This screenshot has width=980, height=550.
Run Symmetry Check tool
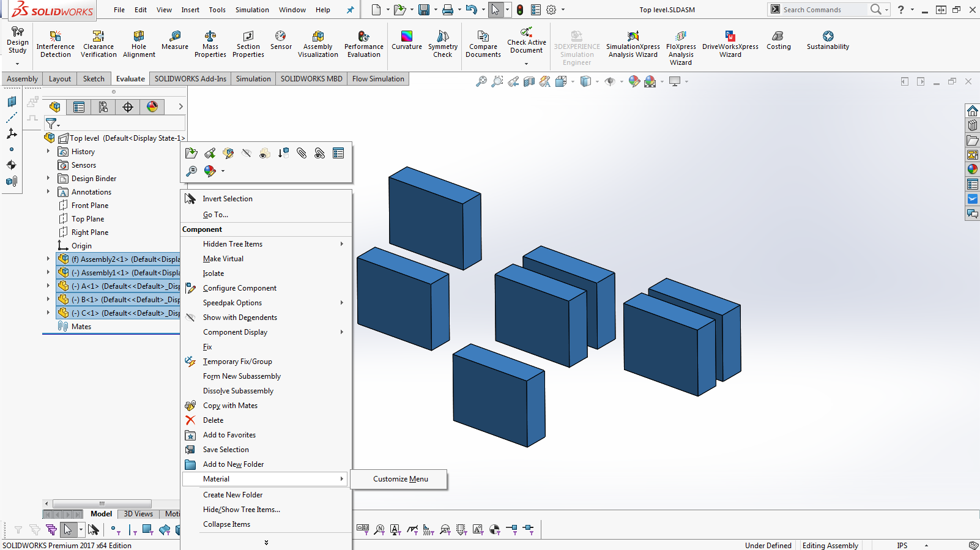pos(443,44)
